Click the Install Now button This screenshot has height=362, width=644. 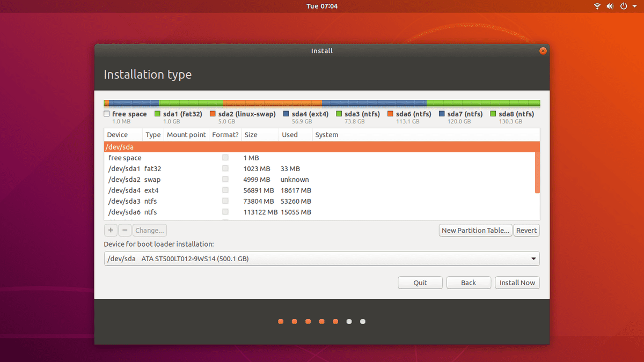point(517,283)
